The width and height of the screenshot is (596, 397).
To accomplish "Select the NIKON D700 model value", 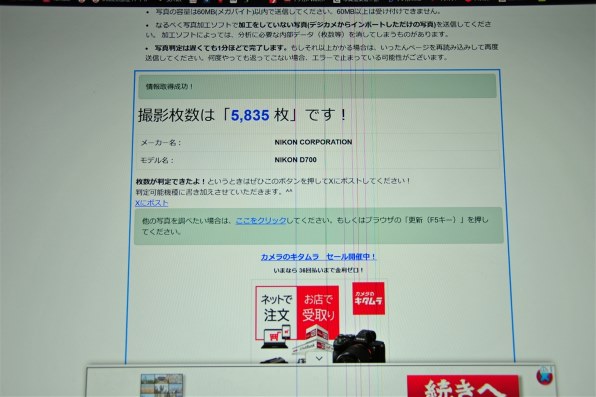I will point(295,160).
